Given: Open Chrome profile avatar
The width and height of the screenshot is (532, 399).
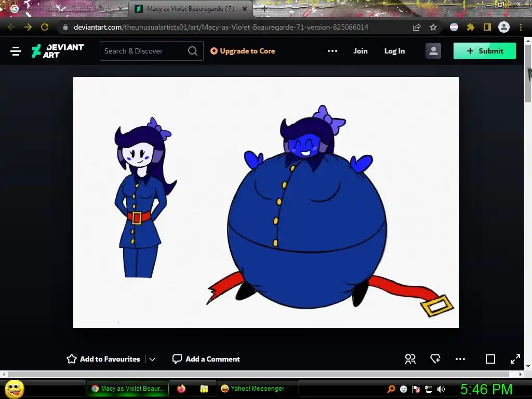Looking at the screenshot, I should (x=504, y=27).
